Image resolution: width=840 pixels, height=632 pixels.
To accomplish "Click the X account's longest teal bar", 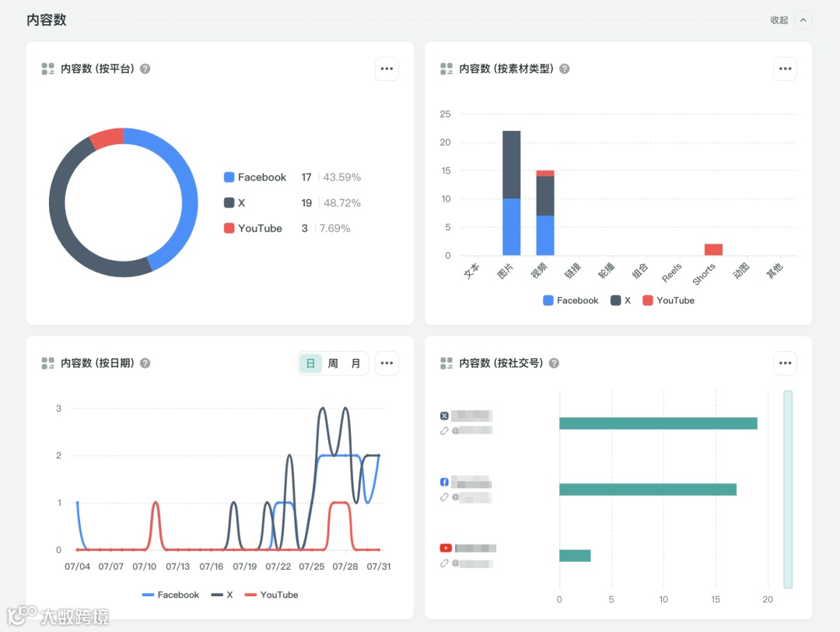I will pyautogui.click(x=659, y=423).
